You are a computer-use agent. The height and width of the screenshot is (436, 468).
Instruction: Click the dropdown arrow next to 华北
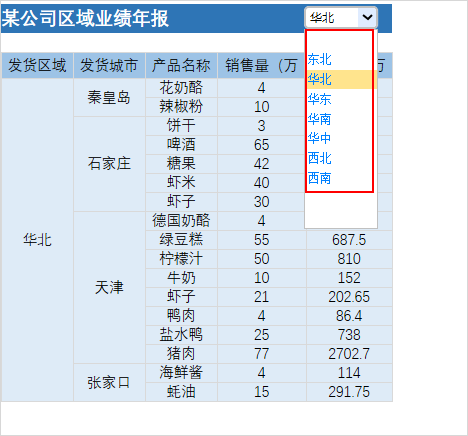point(367,17)
